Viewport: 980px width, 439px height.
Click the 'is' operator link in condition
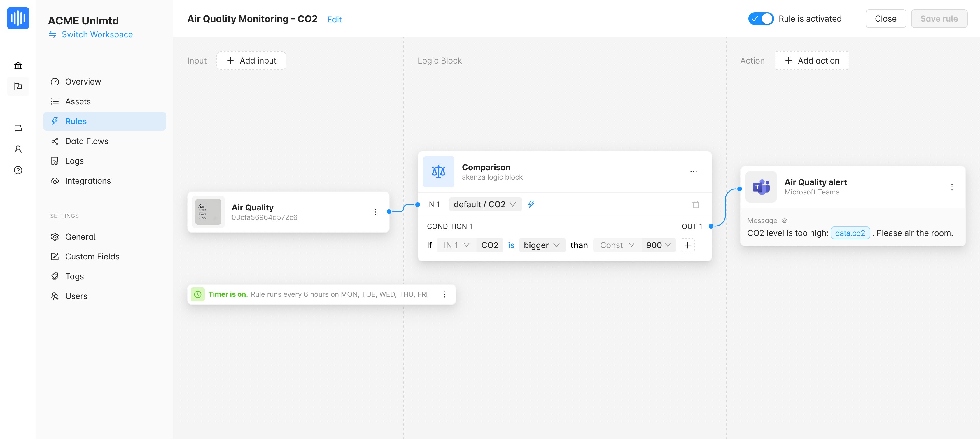pos(511,245)
